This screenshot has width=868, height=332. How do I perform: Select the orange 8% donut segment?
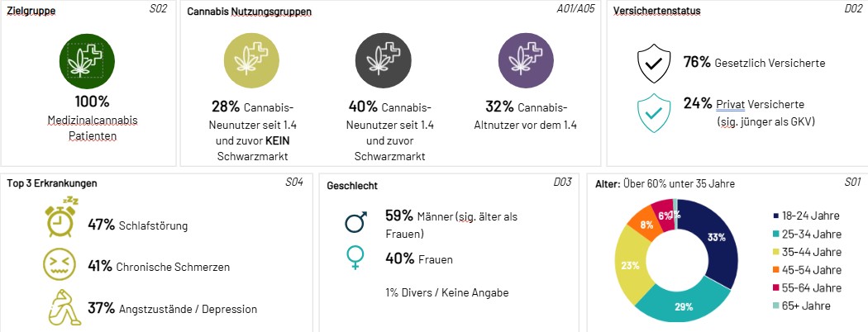point(644,221)
